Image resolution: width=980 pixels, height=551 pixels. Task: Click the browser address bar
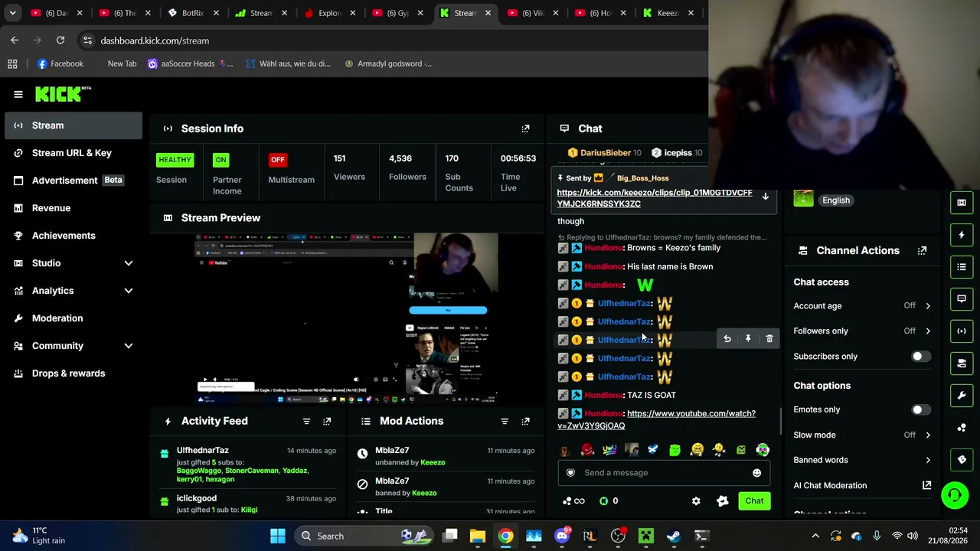click(x=390, y=41)
